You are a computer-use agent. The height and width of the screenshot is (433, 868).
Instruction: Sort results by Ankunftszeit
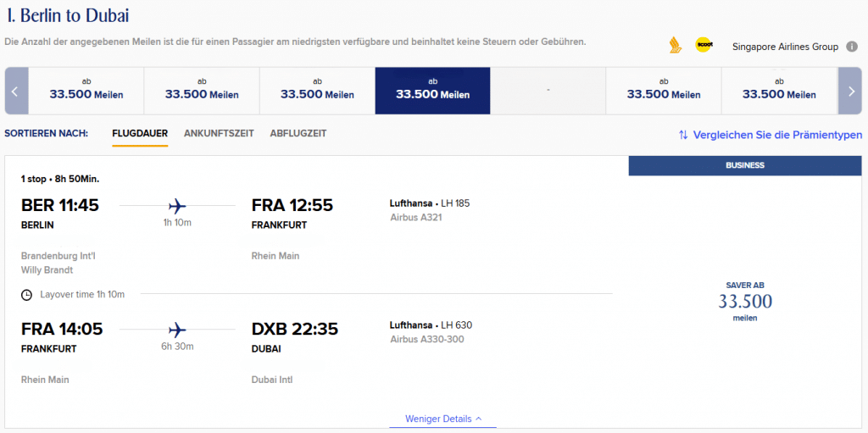tap(219, 134)
